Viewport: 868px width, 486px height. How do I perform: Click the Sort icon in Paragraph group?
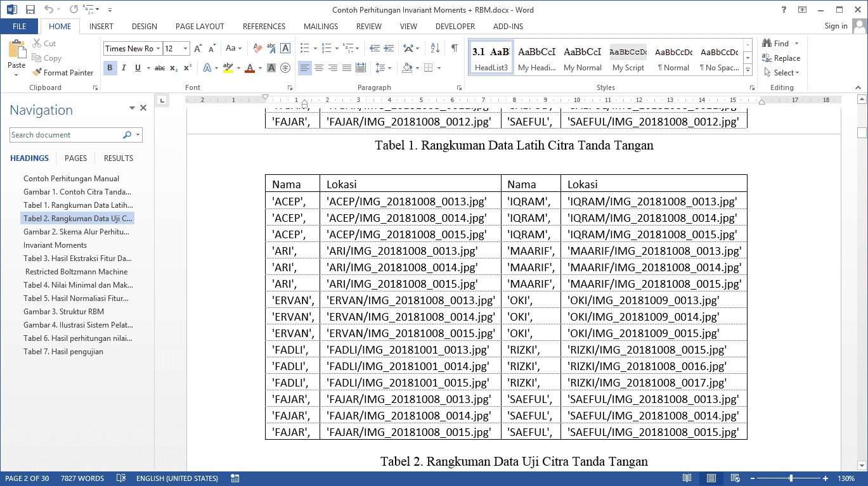(435, 48)
